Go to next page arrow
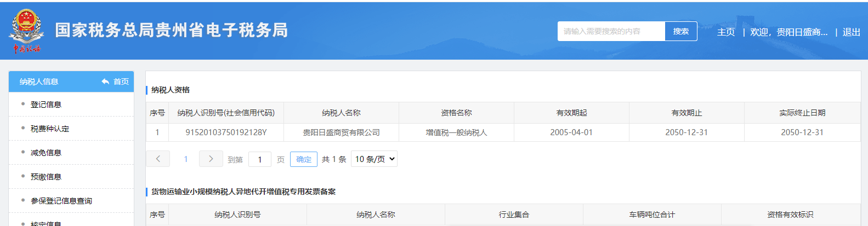This screenshot has width=868, height=226. point(211,159)
